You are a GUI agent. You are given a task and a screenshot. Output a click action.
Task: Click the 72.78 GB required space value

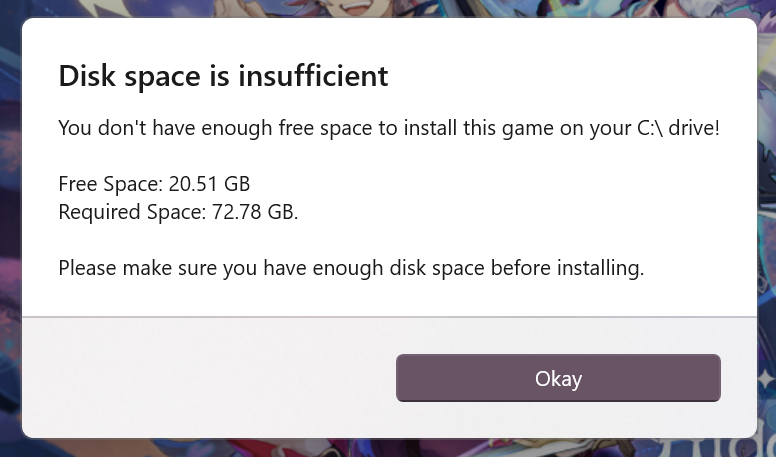255,212
